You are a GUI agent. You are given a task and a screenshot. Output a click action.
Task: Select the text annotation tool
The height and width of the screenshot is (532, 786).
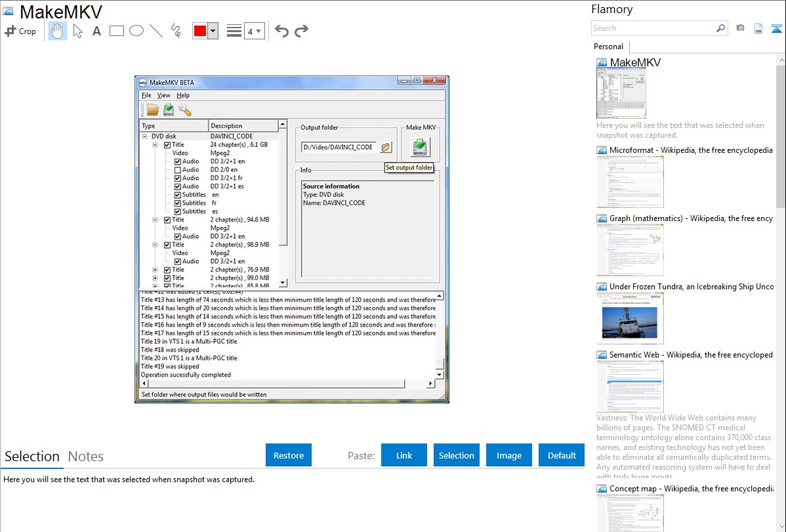[96, 31]
